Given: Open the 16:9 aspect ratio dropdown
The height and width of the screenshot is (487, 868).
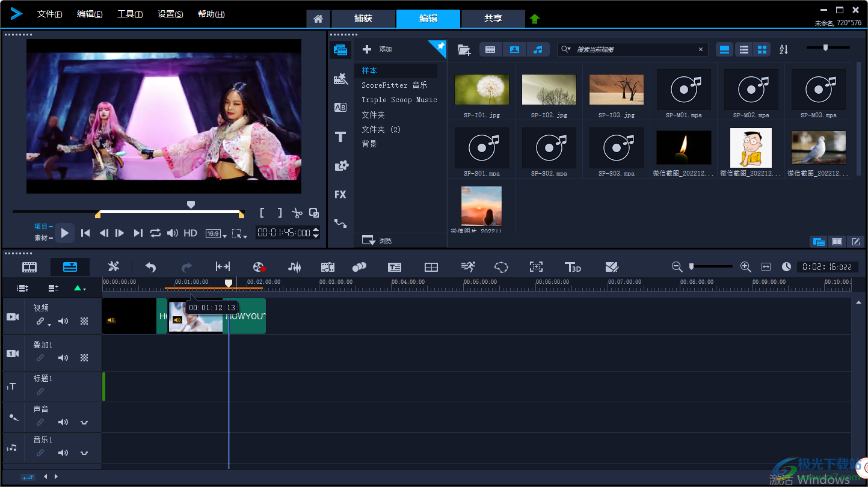Looking at the screenshot, I should (x=216, y=234).
